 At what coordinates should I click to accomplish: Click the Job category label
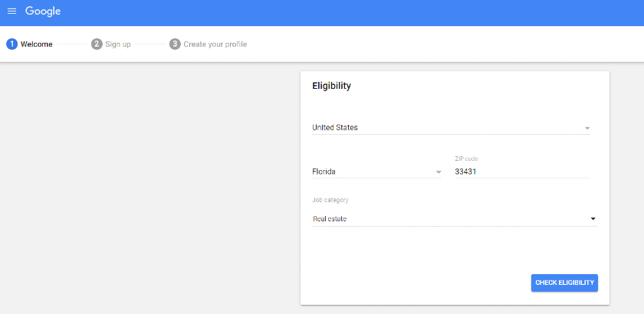coord(330,201)
